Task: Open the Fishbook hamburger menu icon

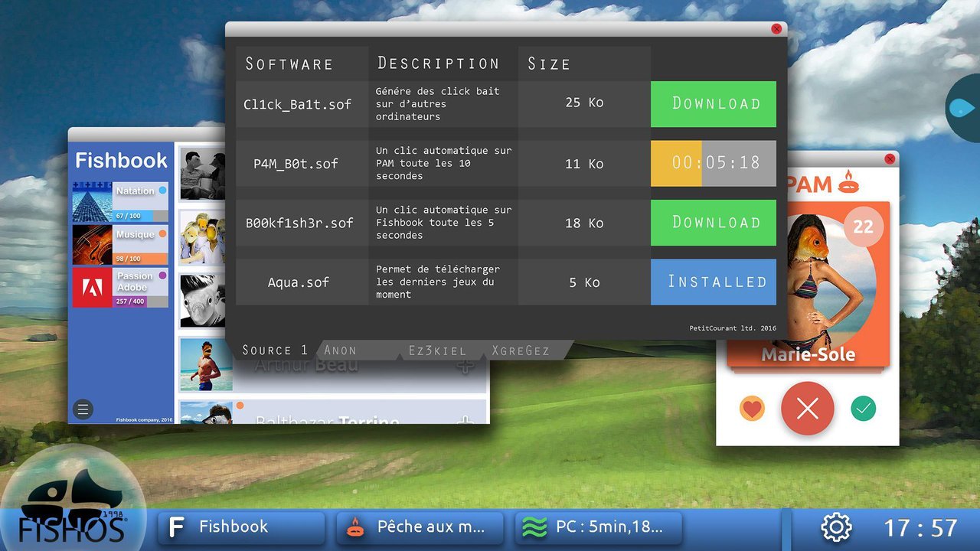Action: (x=83, y=409)
